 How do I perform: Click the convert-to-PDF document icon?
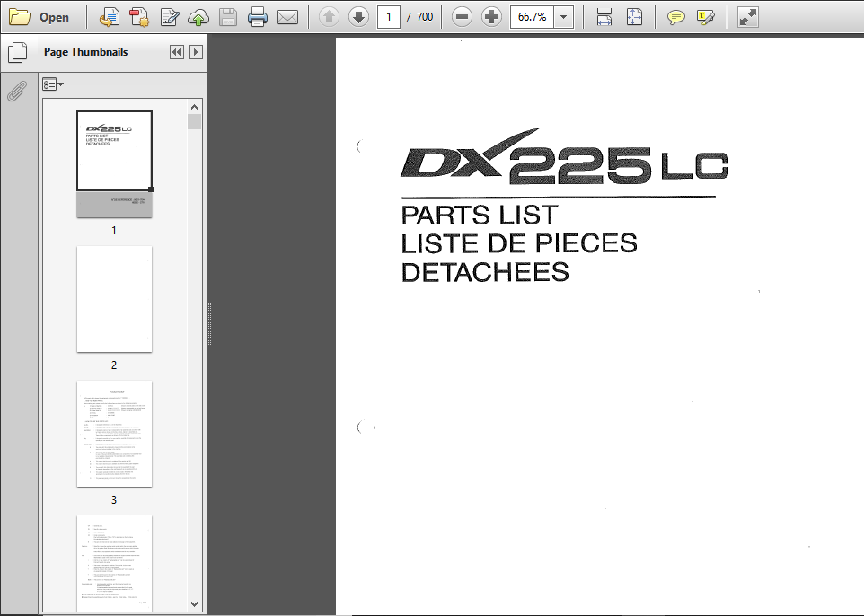coord(109,17)
